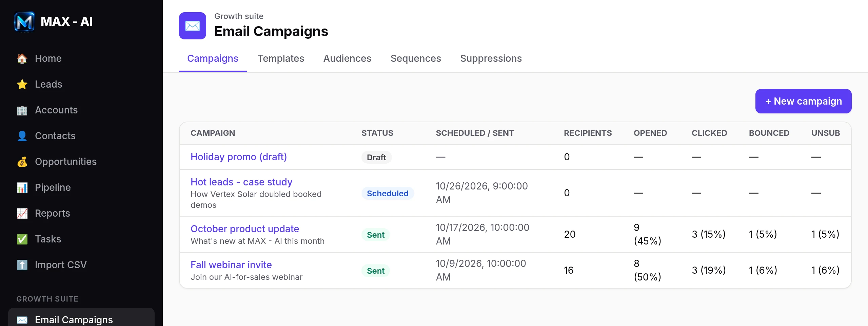
Task: Click the Accounts building icon
Action: point(22,110)
